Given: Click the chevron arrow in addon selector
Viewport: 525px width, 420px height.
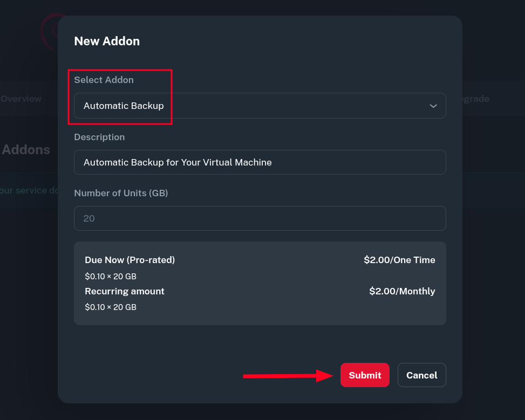Looking at the screenshot, I should tap(433, 106).
